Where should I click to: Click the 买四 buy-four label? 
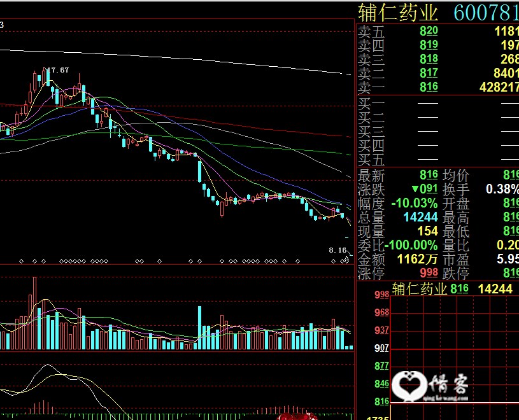(371, 146)
